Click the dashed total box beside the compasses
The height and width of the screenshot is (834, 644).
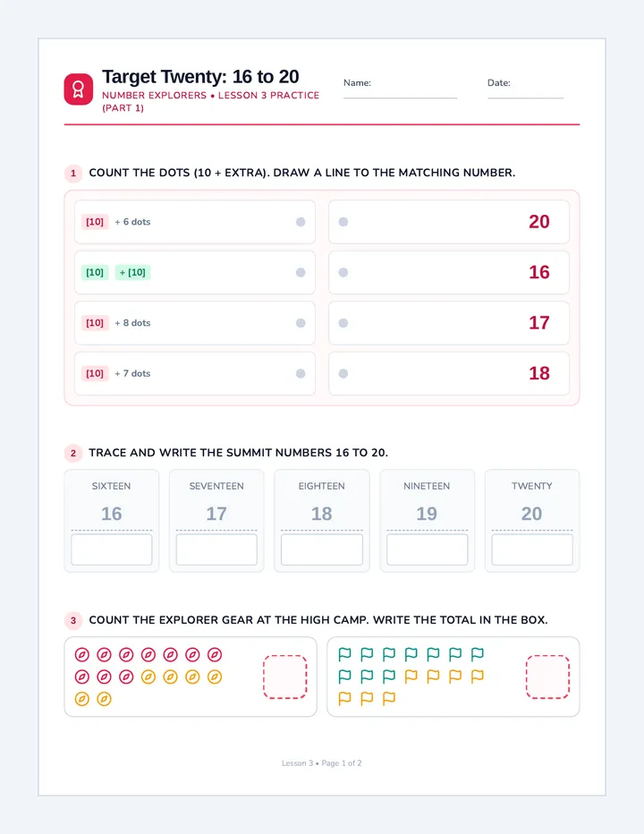(285, 677)
